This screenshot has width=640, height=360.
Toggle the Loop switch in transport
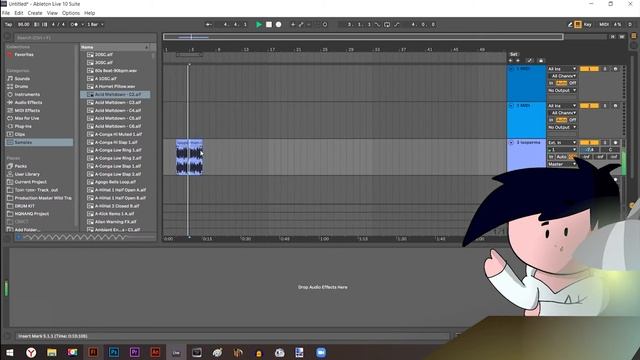(387, 24)
